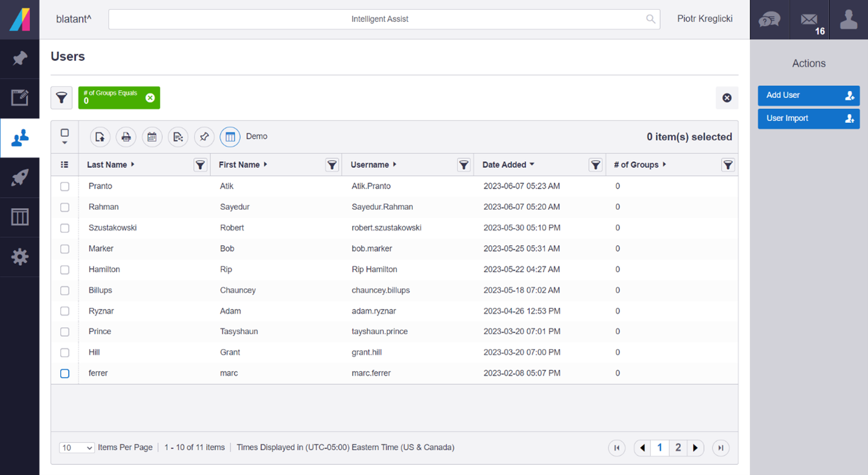This screenshot has width=868, height=475.
Task: Click the date 2023-03-20 07:01 PM
Action: (522, 331)
